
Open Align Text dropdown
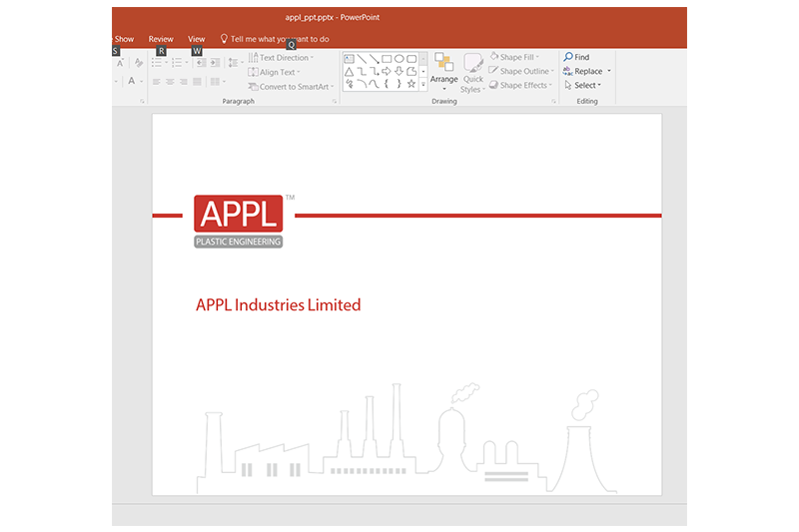pos(274,72)
